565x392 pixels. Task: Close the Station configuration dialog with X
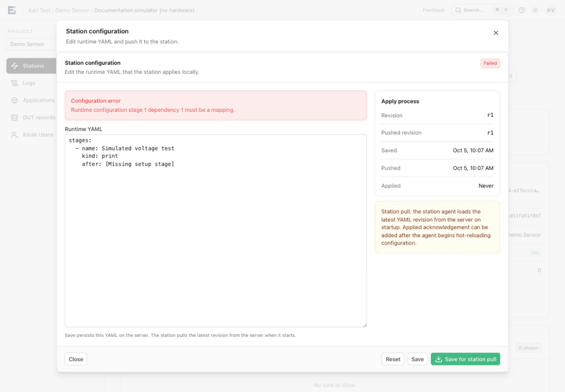(496, 33)
